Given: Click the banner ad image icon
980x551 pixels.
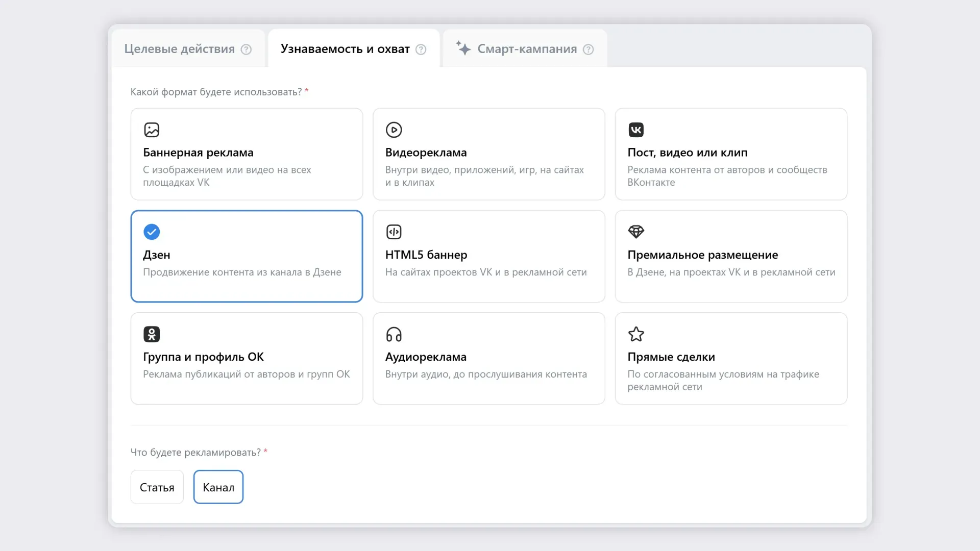Looking at the screenshot, I should 152,130.
